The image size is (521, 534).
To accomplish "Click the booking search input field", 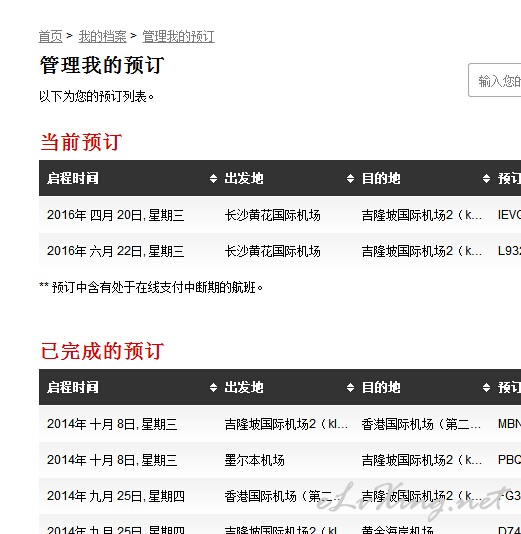I will (x=494, y=80).
